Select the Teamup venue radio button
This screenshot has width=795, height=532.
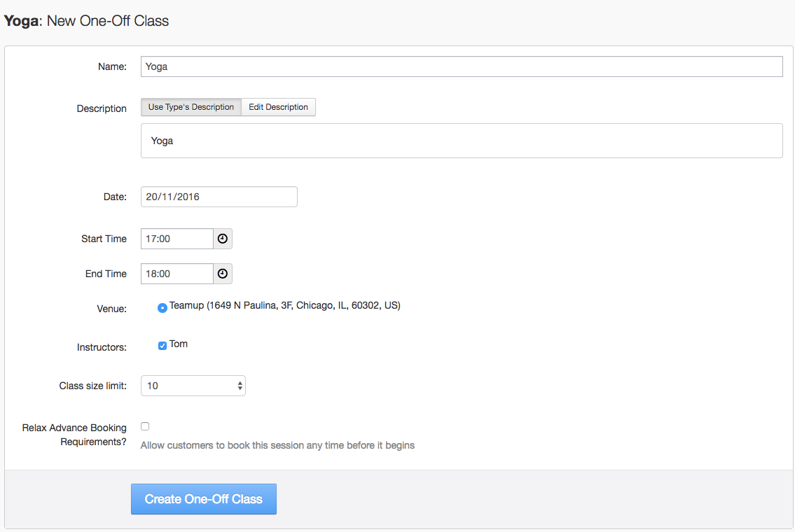click(163, 307)
